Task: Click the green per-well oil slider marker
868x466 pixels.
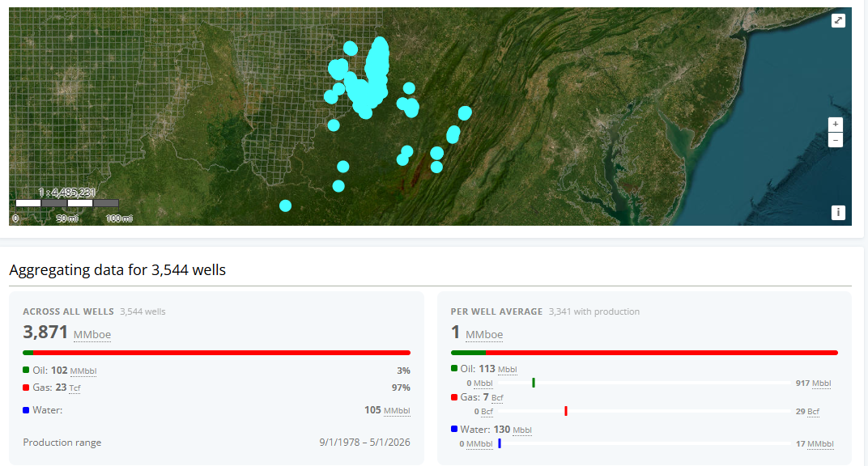Action: coord(533,383)
